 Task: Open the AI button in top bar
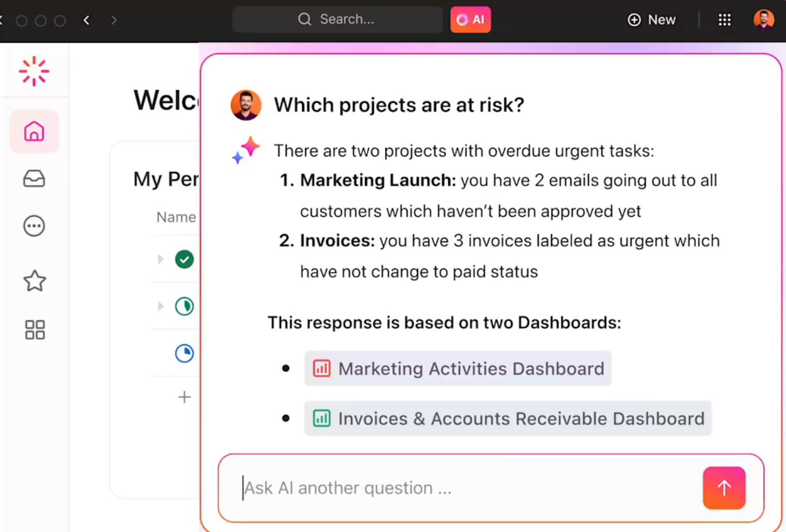pos(470,20)
